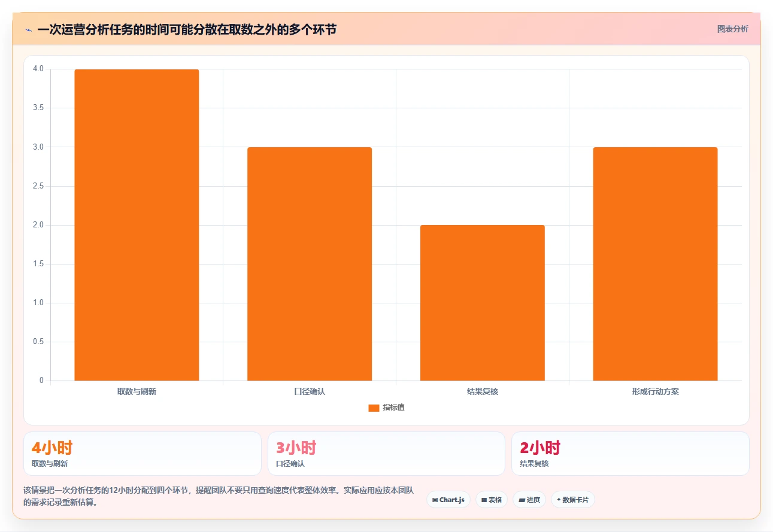Select the 3小时 口径确认 card

click(x=386, y=454)
